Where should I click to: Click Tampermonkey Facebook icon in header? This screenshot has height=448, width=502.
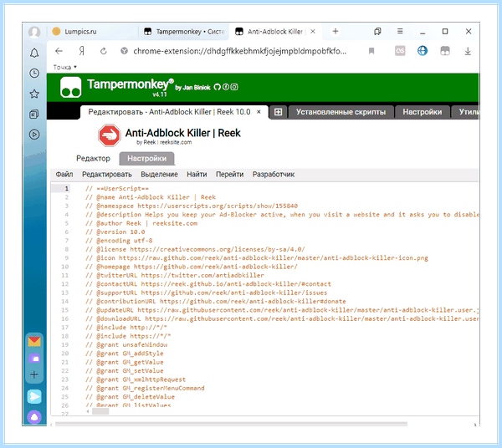[226, 87]
